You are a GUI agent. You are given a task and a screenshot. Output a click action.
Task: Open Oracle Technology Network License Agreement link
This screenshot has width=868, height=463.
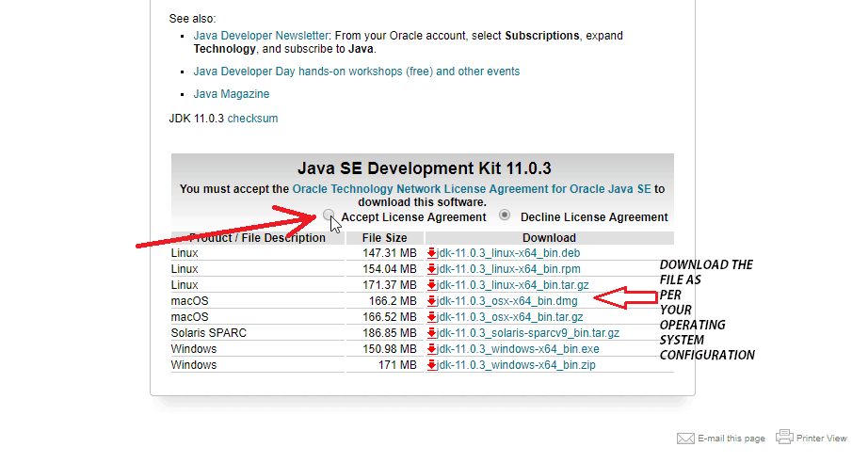(x=471, y=189)
